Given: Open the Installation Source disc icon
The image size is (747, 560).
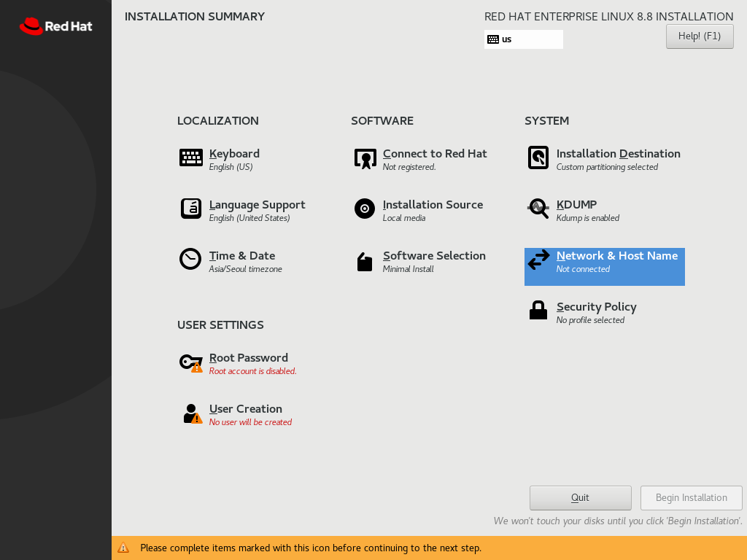Looking at the screenshot, I should click(365, 209).
